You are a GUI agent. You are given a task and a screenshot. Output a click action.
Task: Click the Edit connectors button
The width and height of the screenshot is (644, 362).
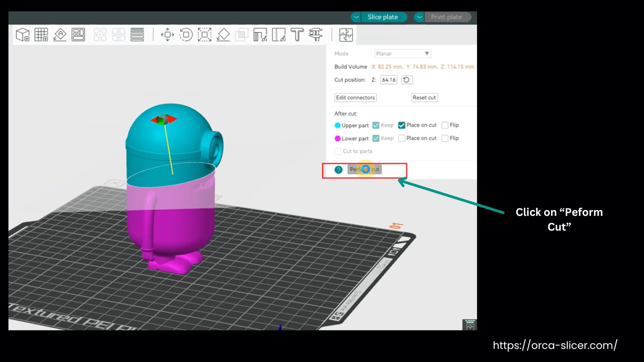click(x=356, y=98)
